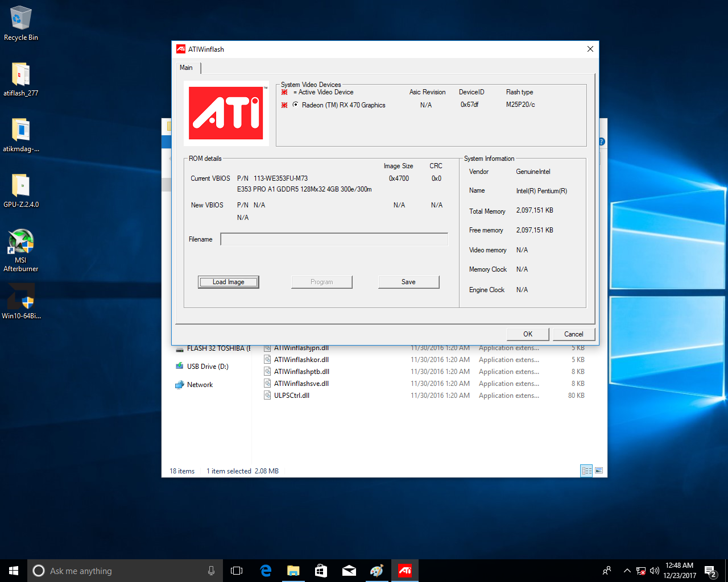
Task: Click the Save button to back up the VBIOS
Action: (408, 282)
